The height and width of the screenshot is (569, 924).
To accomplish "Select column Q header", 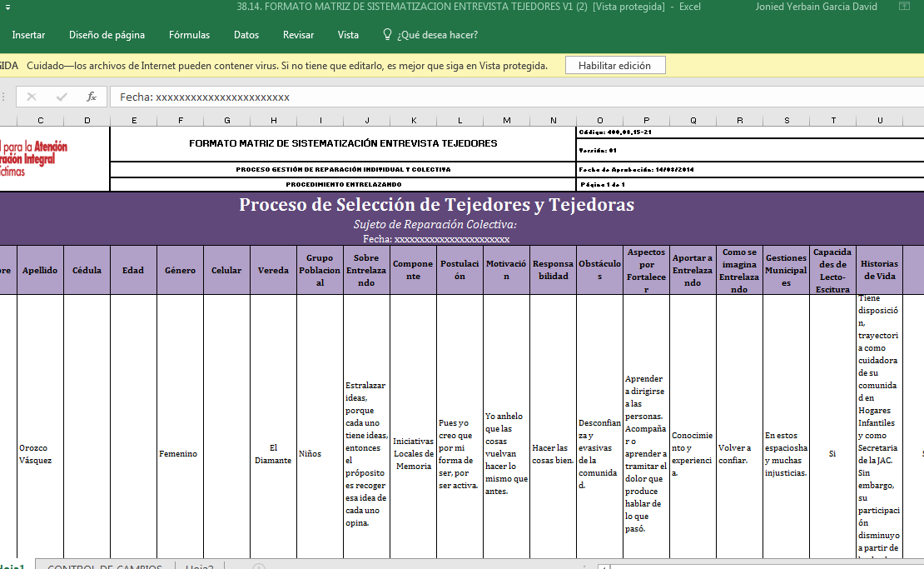I will [x=693, y=120].
